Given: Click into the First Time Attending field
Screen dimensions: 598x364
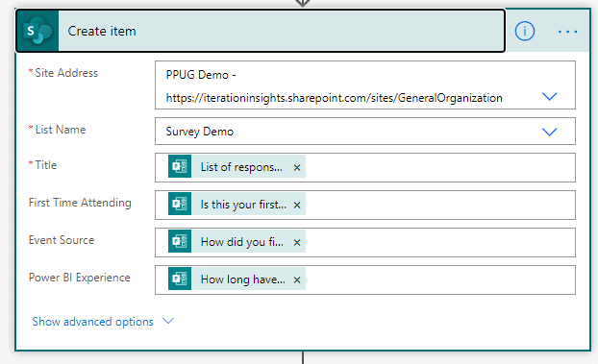Looking at the screenshot, I should point(365,205).
